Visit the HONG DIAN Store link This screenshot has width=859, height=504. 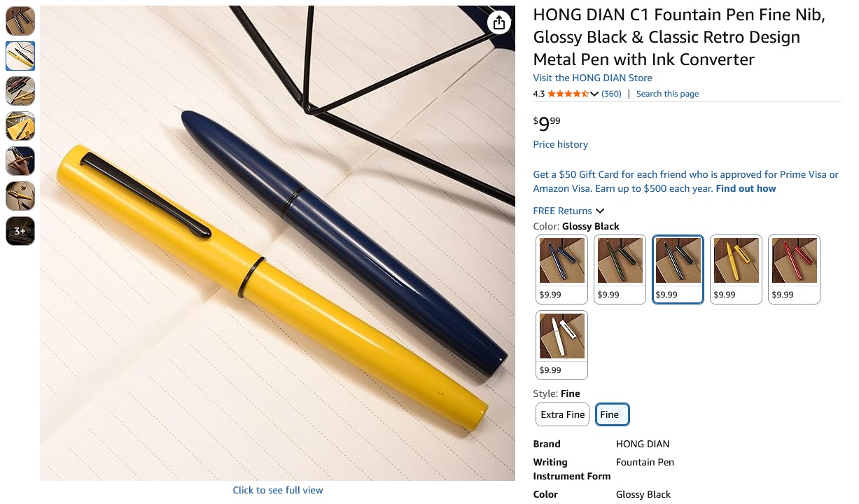pos(592,78)
